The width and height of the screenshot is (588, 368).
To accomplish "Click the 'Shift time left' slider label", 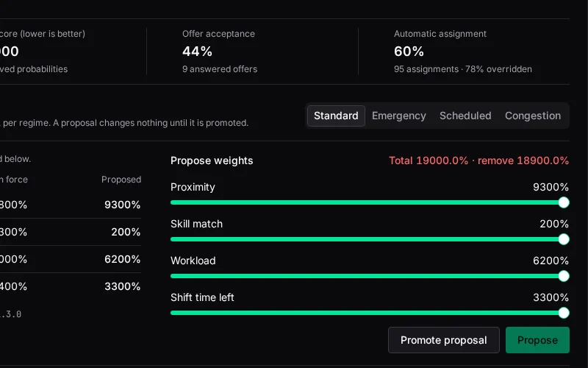I will [202, 297].
